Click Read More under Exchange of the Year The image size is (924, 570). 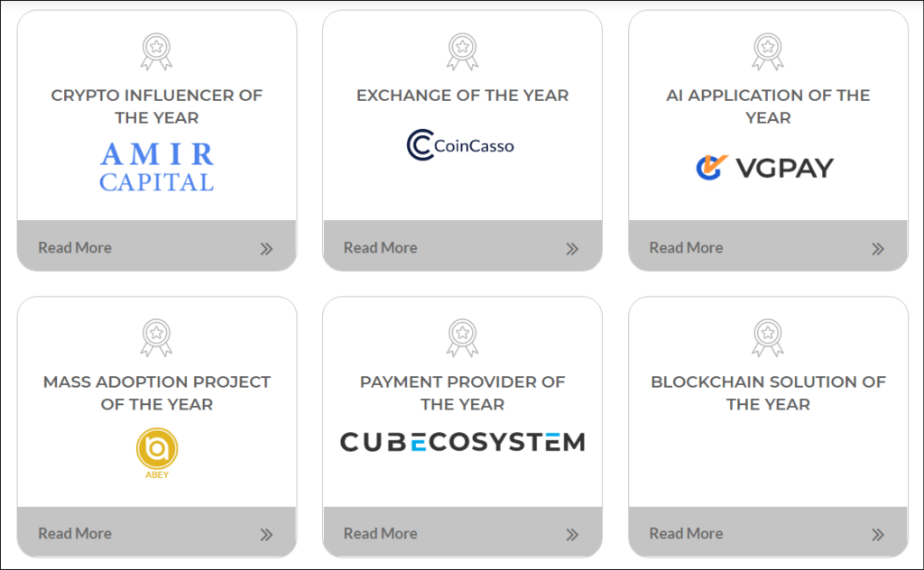[x=381, y=247]
